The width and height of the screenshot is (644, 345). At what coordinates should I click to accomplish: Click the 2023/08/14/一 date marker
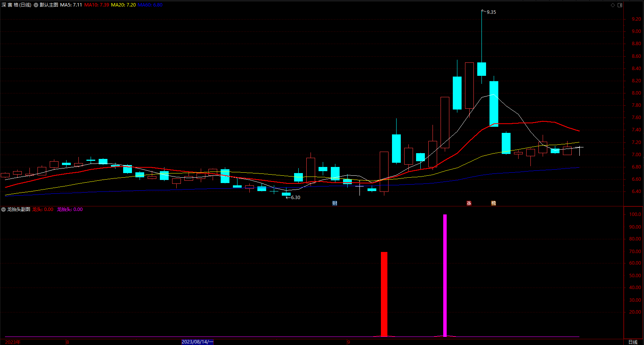[197, 342]
